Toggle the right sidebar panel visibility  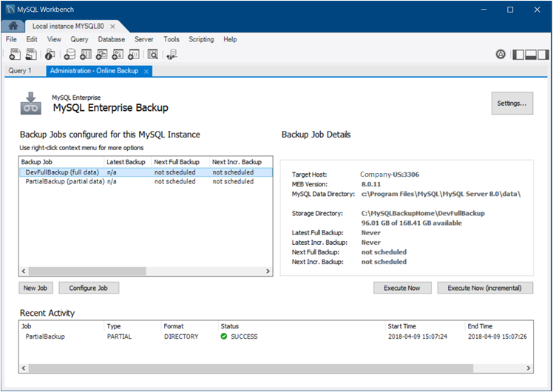click(x=543, y=54)
